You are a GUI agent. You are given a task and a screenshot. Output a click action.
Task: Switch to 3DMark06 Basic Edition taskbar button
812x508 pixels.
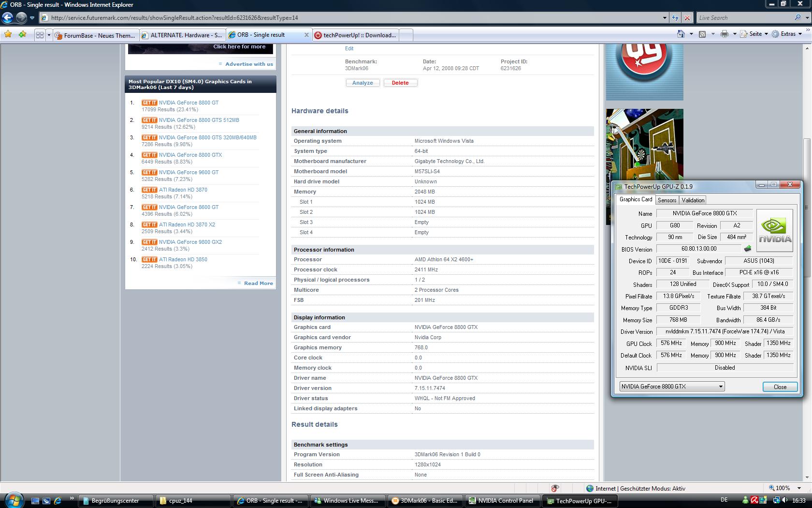425,501
